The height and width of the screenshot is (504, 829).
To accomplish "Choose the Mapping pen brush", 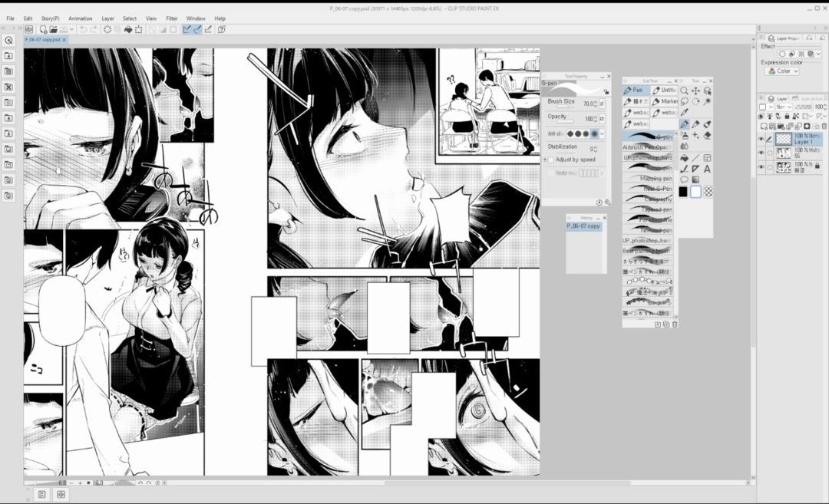I will click(647, 178).
